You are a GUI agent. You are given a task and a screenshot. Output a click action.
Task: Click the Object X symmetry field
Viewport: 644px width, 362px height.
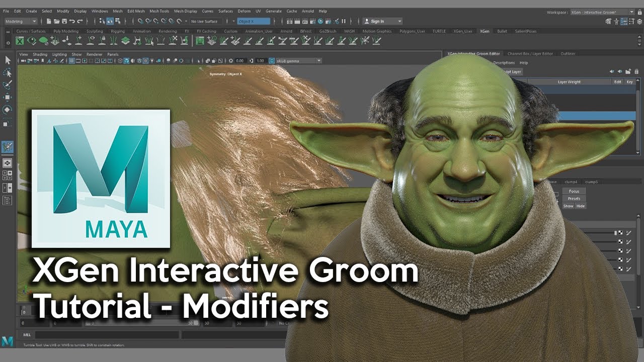(x=253, y=22)
